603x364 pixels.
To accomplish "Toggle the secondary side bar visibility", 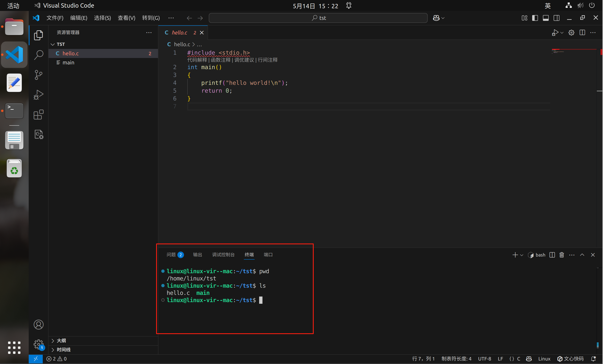I will (x=556, y=18).
